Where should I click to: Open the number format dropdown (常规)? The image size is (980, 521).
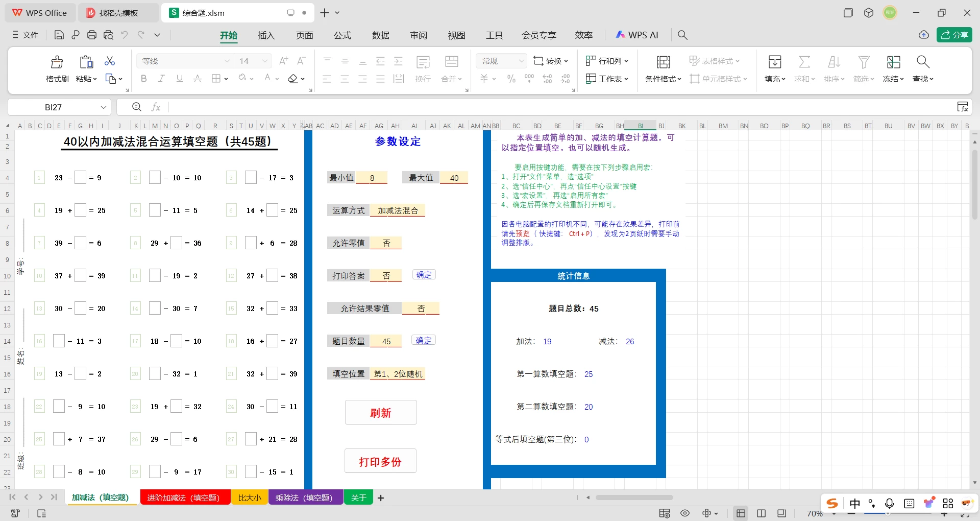click(521, 61)
